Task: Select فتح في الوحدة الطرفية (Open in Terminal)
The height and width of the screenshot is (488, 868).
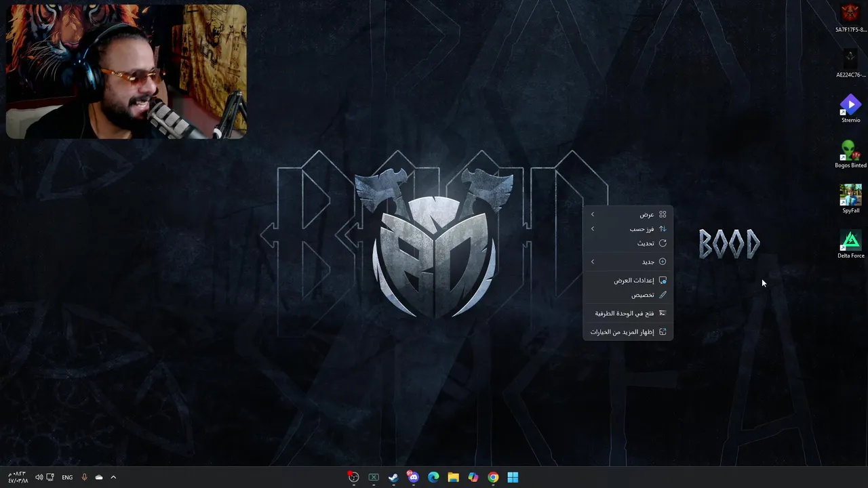Action: point(628,313)
